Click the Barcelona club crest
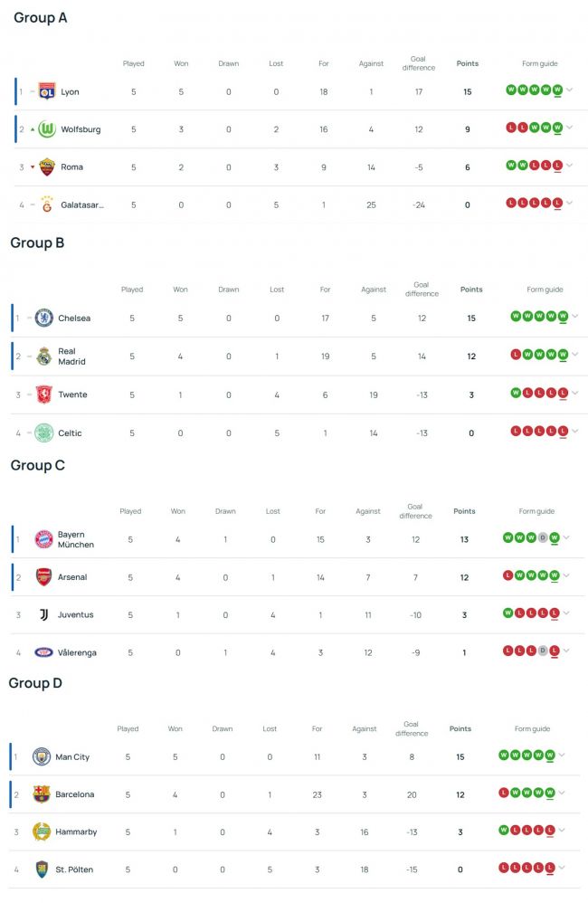 [41, 794]
